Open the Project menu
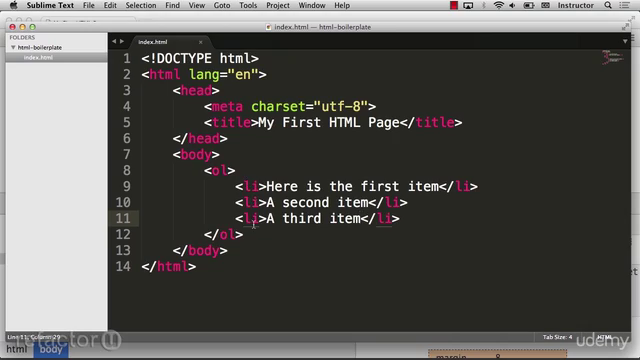This screenshot has height=360, width=640. [x=278, y=5]
